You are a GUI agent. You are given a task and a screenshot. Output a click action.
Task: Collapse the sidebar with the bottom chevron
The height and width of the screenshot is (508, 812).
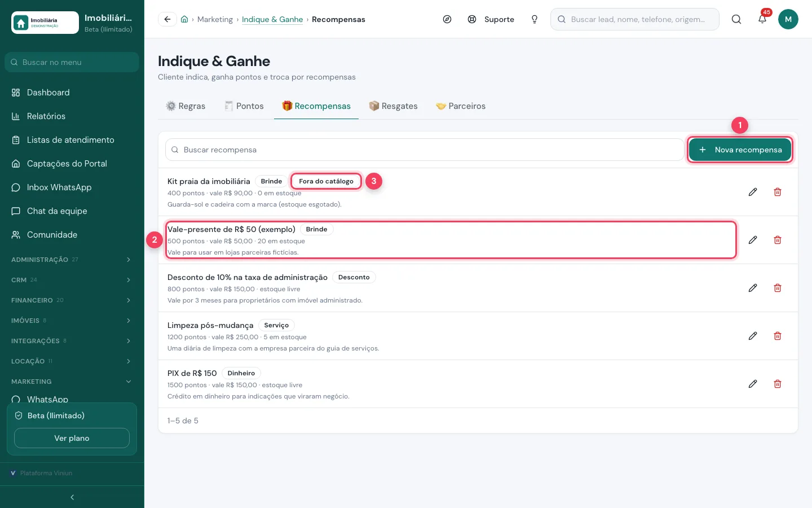tap(72, 497)
